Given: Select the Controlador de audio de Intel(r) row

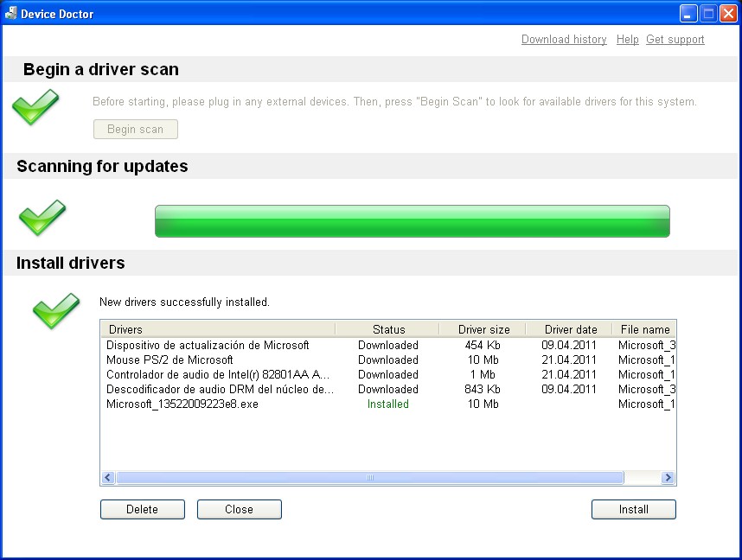Looking at the screenshot, I should (x=388, y=374).
